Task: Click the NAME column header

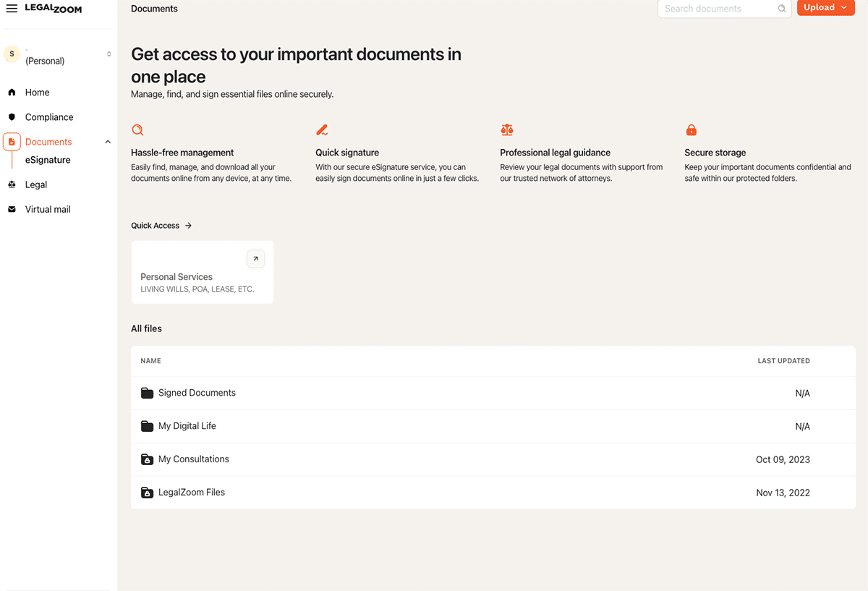Action: pos(150,361)
